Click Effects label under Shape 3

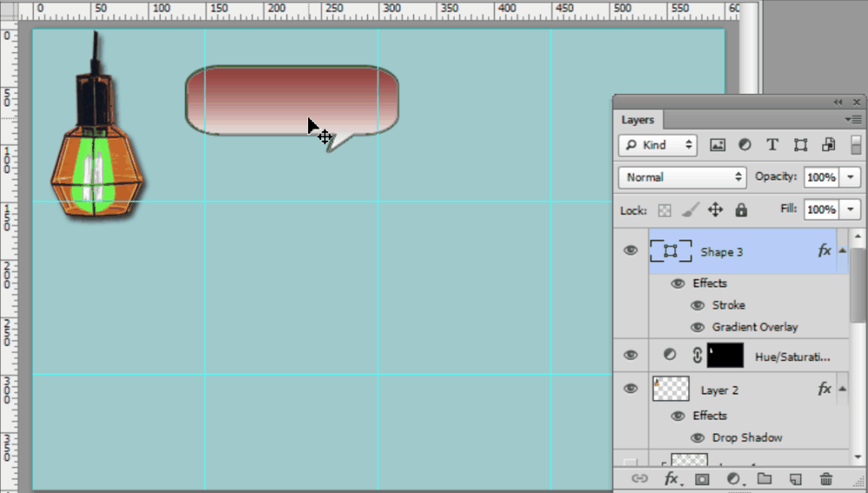coord(710,283)
